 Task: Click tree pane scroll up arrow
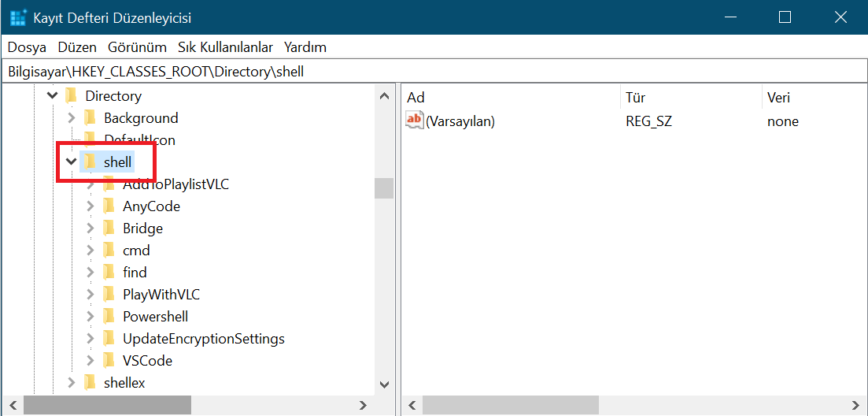(x=383, y=96)
